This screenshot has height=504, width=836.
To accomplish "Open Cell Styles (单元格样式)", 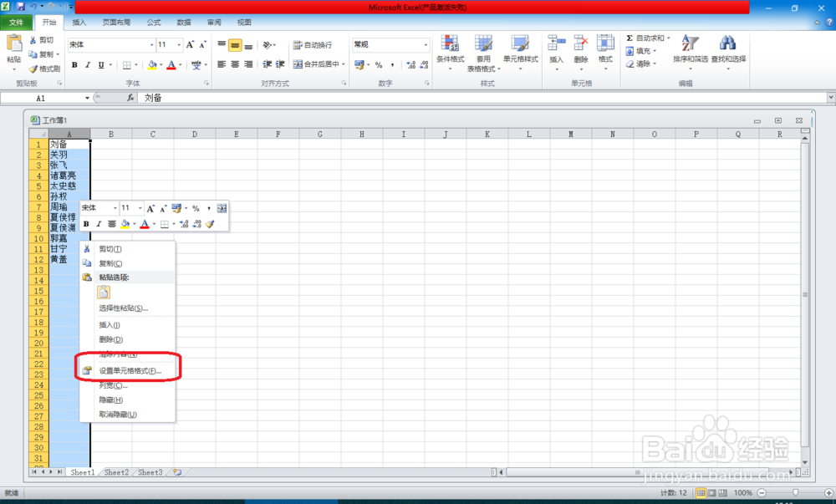I will (x=520, y=53).
